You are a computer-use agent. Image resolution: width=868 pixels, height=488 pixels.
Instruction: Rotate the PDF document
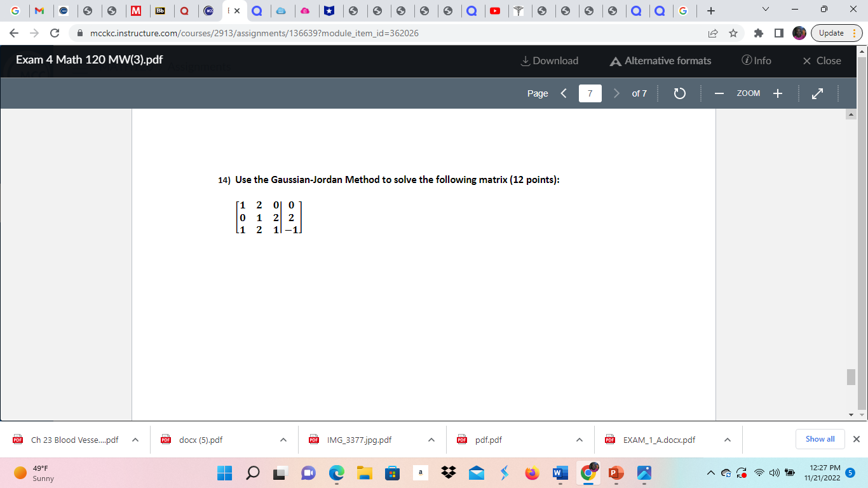pos(679,93)
